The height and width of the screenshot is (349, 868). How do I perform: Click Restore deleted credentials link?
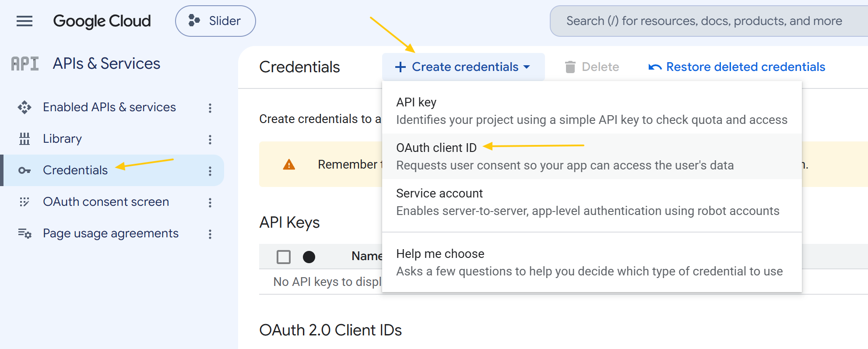coord(737,67)
